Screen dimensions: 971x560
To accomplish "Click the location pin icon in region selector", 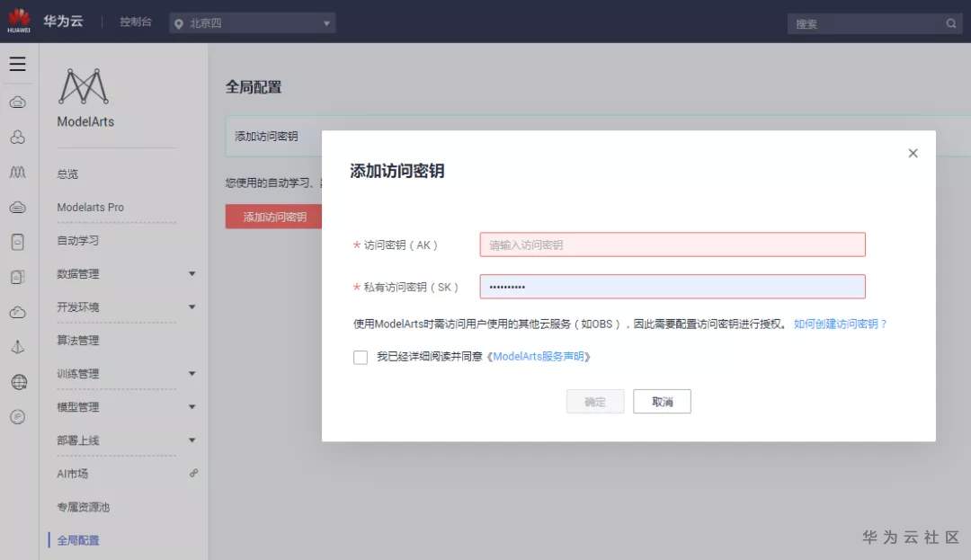I will pos(179,23).
